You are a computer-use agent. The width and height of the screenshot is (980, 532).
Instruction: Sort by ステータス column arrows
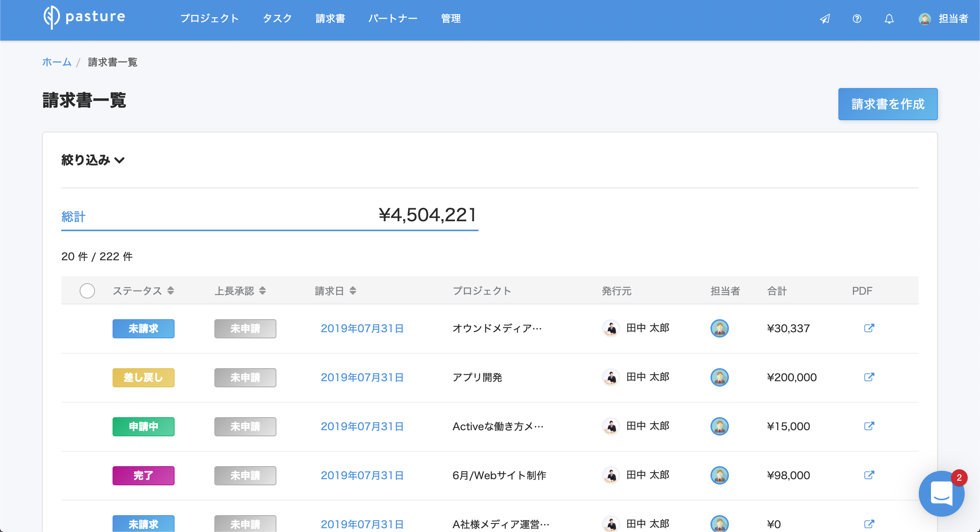pos(171,291)
